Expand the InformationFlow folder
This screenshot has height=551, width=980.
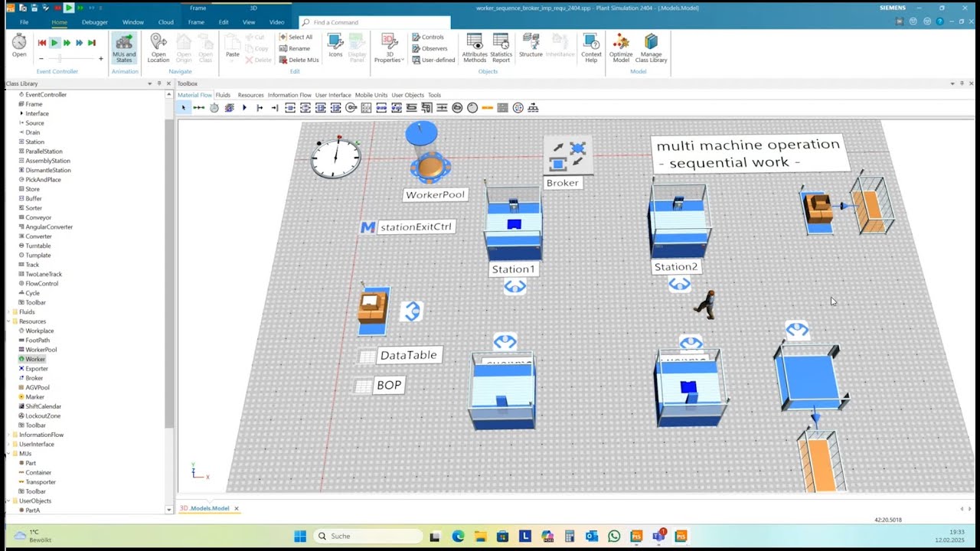tap(9, 435)
